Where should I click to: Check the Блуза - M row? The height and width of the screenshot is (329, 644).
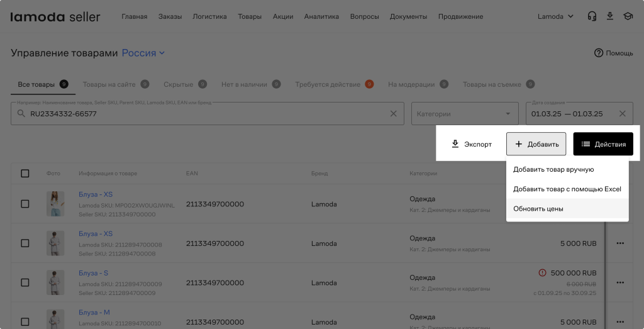tap(25, 321)
